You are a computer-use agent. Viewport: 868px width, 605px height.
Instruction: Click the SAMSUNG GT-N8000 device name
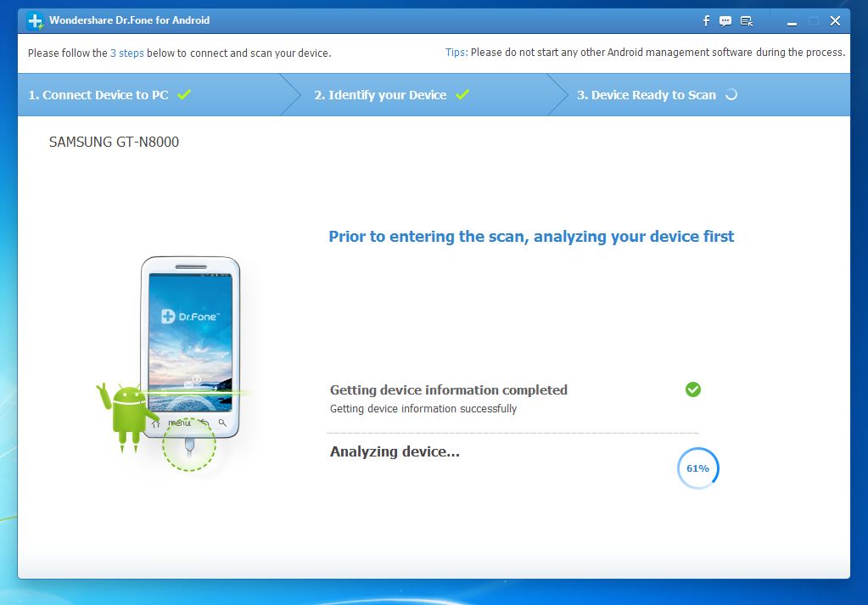point(114,143)
